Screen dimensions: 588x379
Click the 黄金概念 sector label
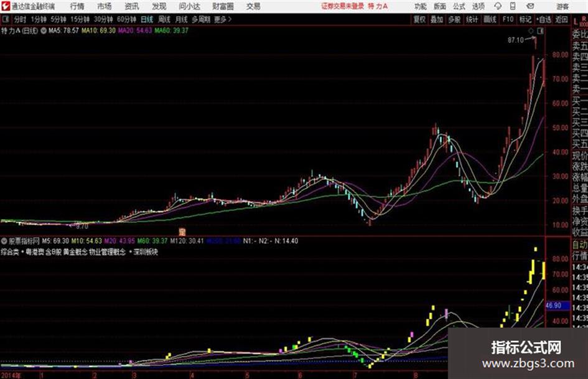(75, 252)
